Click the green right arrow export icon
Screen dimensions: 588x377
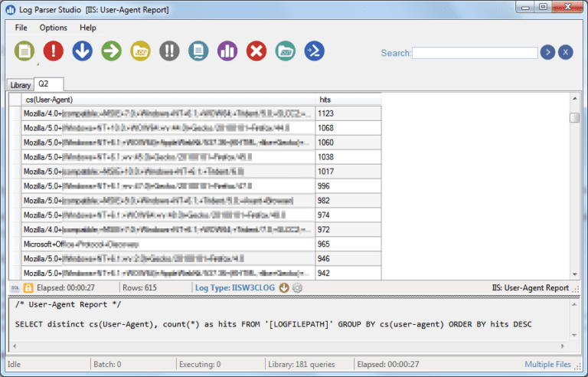pyautogui.click(x=112, y=51)
